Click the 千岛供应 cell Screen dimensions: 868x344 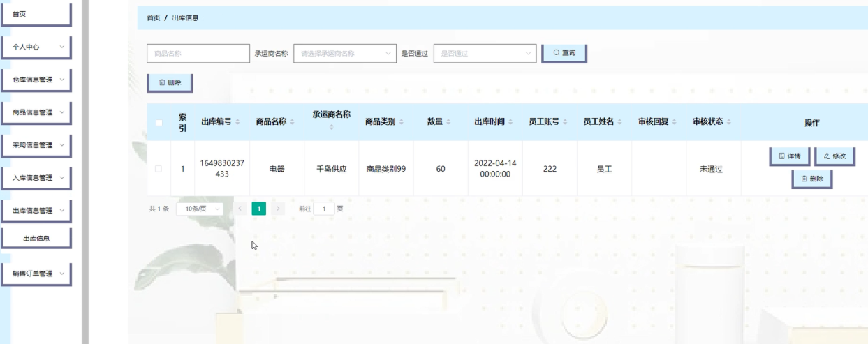click(x=331, y=168)
